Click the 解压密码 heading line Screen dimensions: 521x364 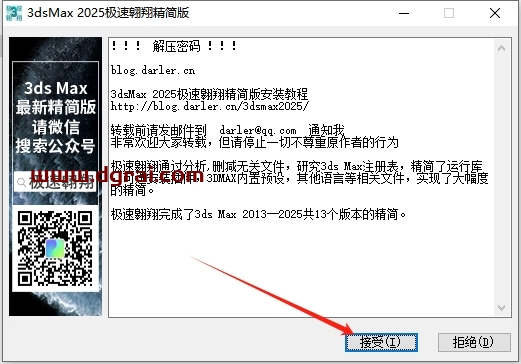174,46
